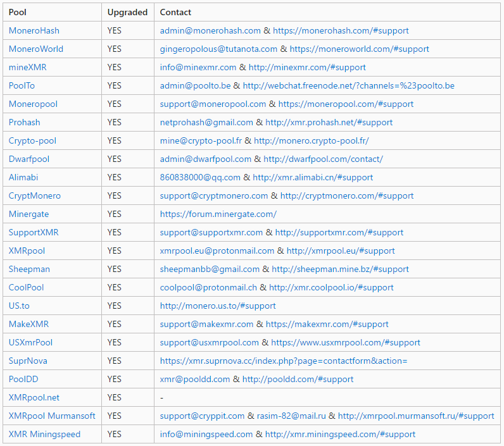Image resolution: width=504 pixels, height=446 pixels.
Task: Open the monero.us.to support link
Action: click(x=218, y=306)
